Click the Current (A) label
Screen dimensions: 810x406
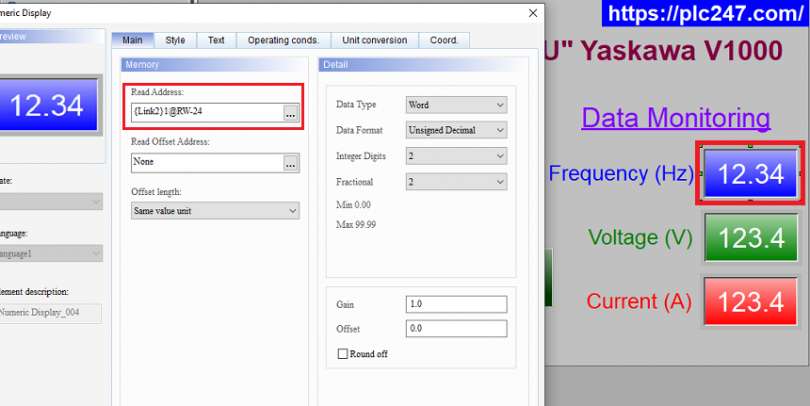[x=639, y=302]
